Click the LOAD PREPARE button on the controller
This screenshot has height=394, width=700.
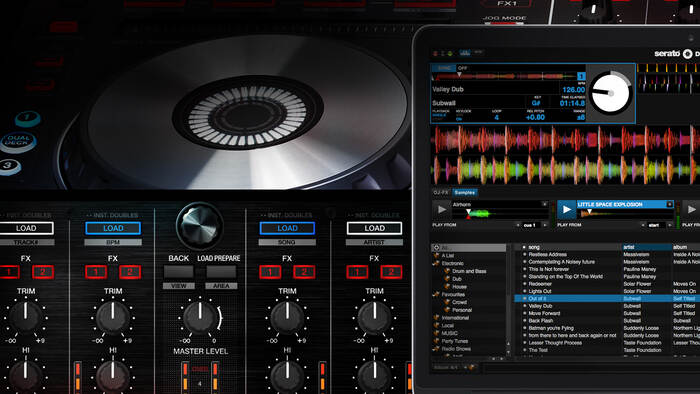tap(221, 271)
